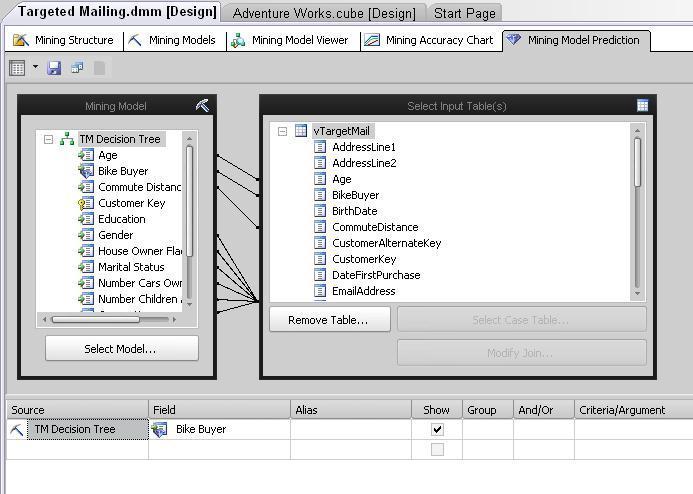Click the mining model scroll right arrow
The image size is (693, 494).
click(175, 319)
